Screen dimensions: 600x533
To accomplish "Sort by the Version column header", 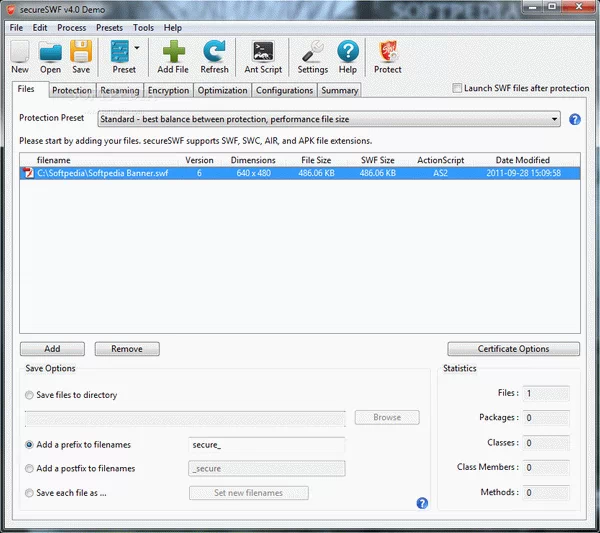I will [199, 160].
